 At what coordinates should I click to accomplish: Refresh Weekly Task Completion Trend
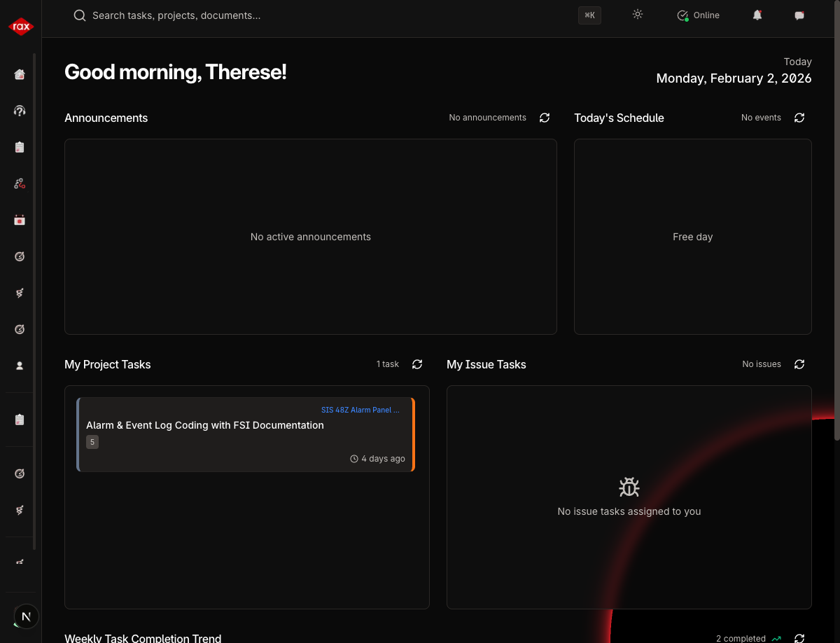tap(799, 638)
